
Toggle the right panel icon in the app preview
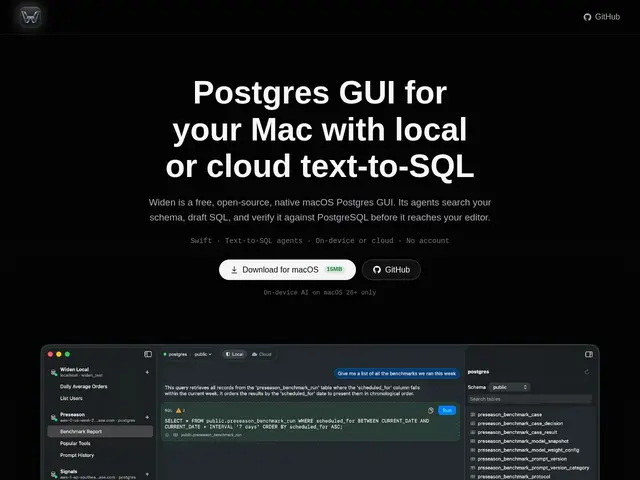tap(589, 354)
